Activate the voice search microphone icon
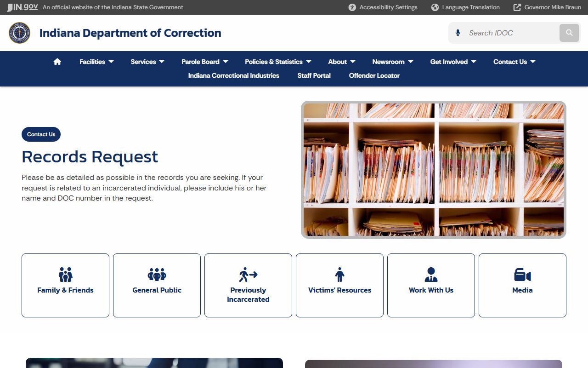Viewport: 588px width, 368px height. click(458, 33)
